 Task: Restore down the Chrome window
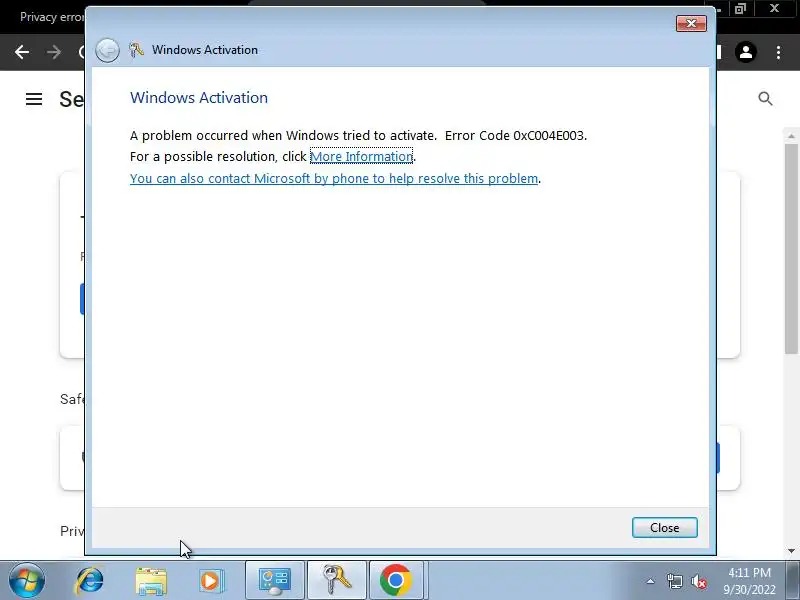click(741, 8)
